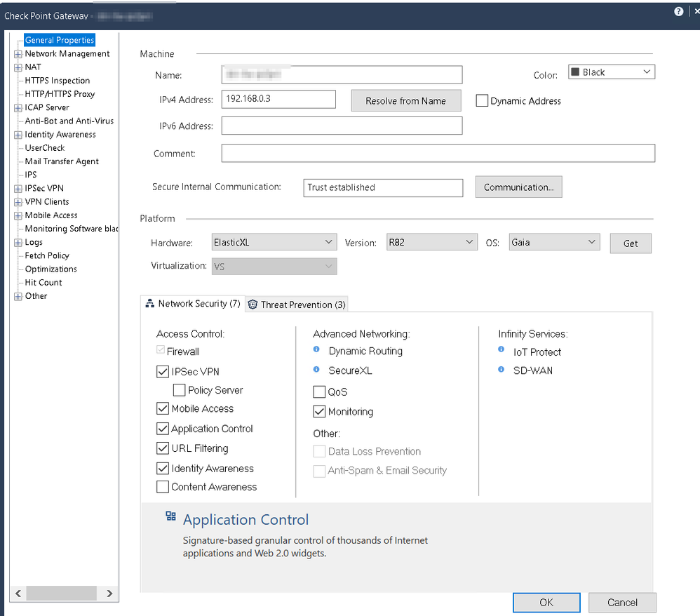
Task: Click the machine Name input field
Action: point(342,74)
